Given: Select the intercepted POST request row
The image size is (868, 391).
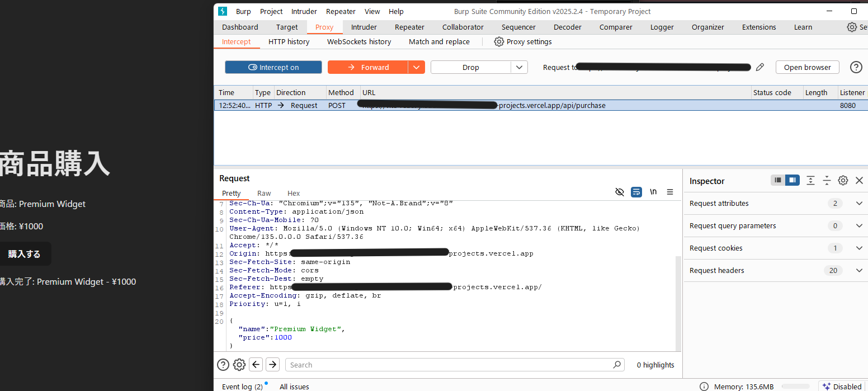Looking at the screenshot, I should (541, 105).
